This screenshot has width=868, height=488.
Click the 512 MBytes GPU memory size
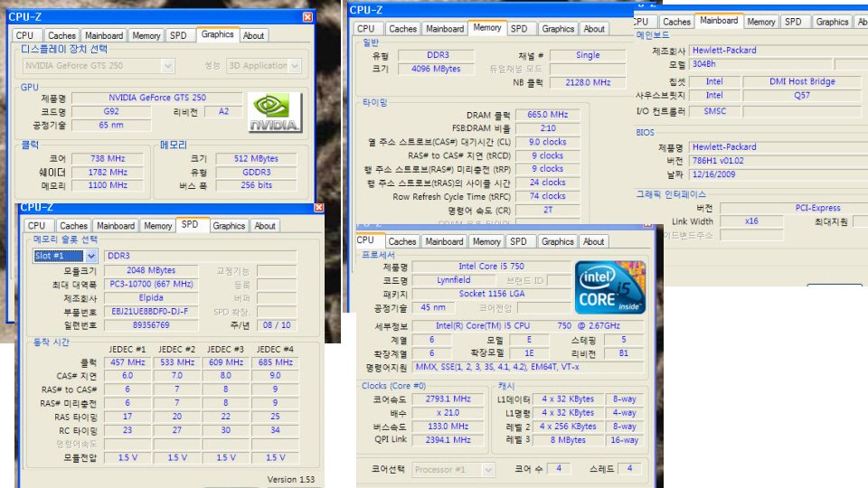[256, 159]
